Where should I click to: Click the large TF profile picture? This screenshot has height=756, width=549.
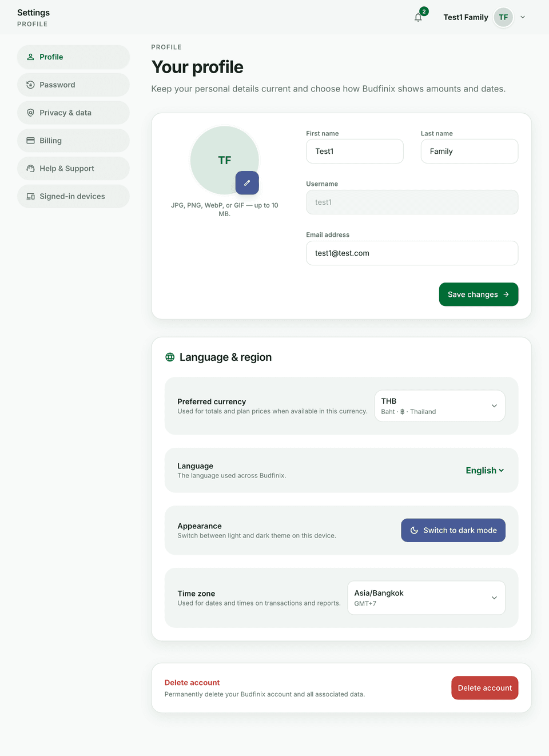click(225, 160)
